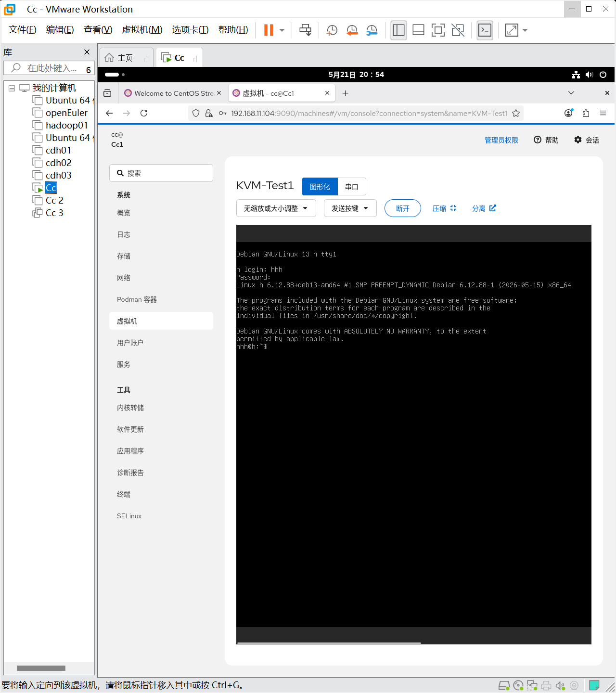Open the Firefox hamburger menu
The height and width of the screenshot is (693, 616).
tap(603, 113)
